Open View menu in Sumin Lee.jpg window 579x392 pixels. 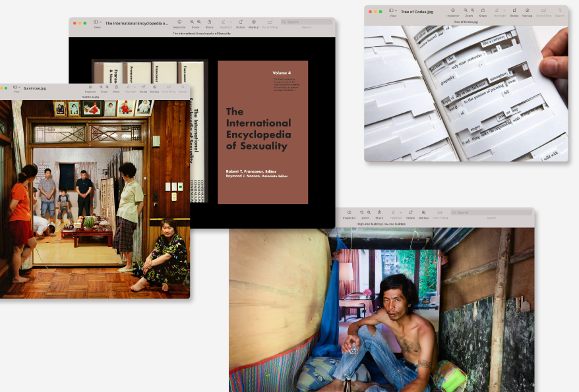16,88
